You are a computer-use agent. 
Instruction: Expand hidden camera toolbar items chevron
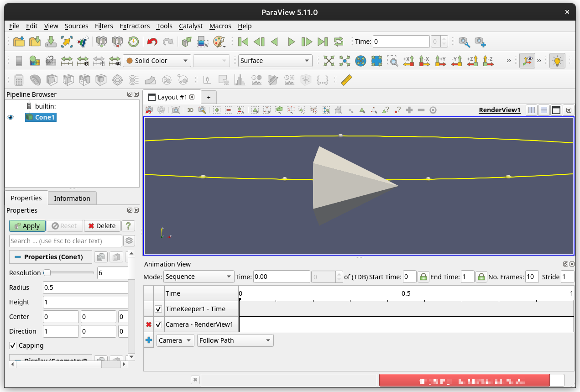click(x=509, y=61)
